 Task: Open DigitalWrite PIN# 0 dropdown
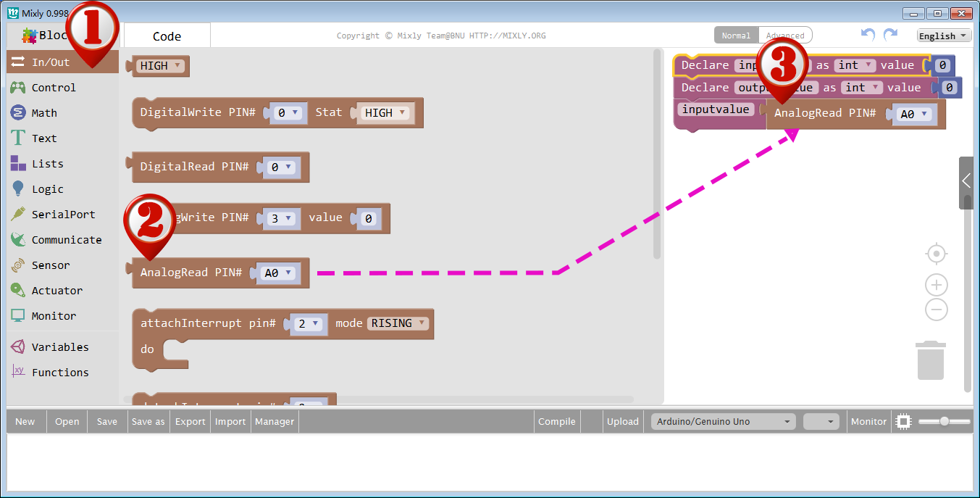click(288, 113)
